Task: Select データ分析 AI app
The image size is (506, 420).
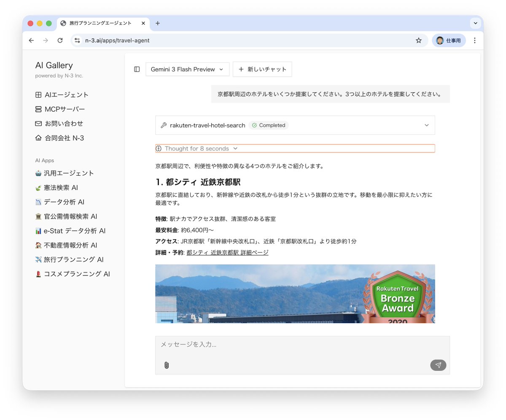Action: [x=60, y=202]
